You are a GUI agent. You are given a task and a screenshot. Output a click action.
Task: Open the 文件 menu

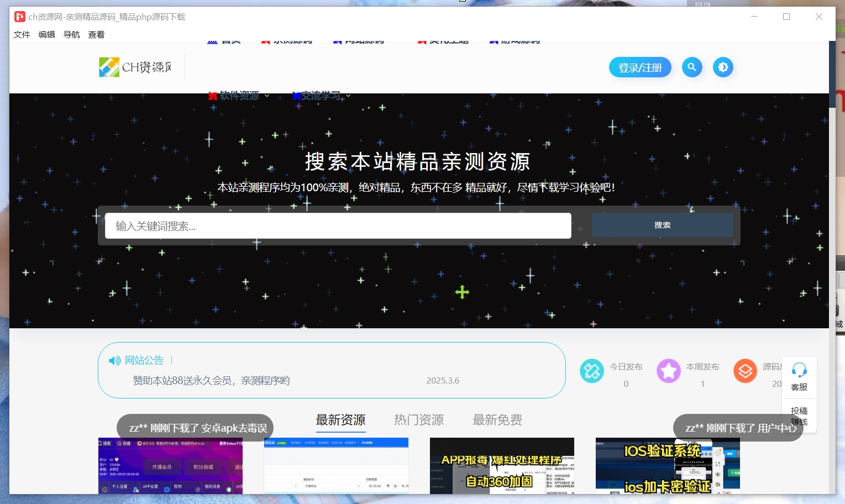[x=22, y=34]
